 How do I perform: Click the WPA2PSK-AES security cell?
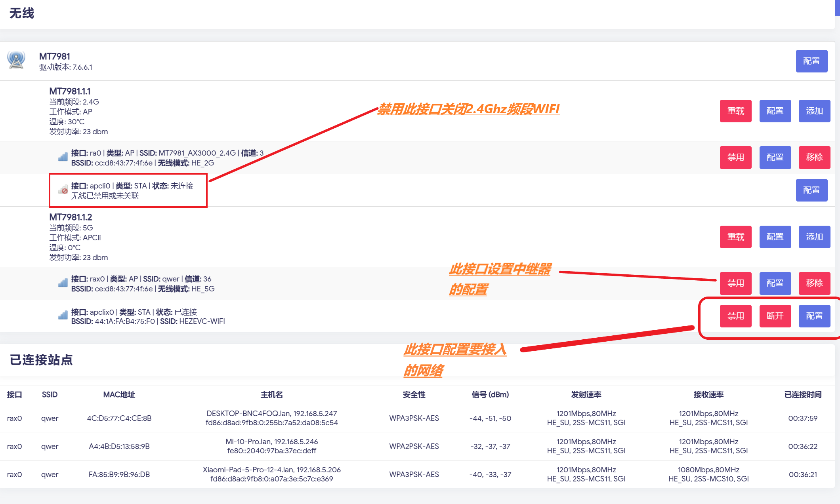(414, 446)
